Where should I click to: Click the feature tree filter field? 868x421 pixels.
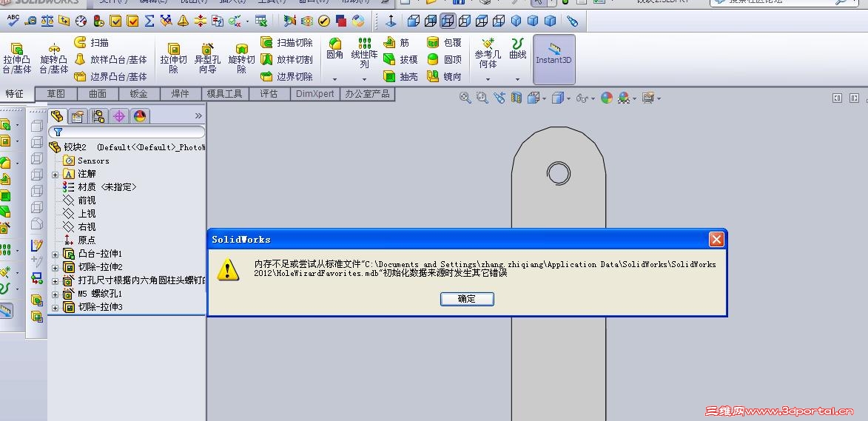tap(127, 132)
